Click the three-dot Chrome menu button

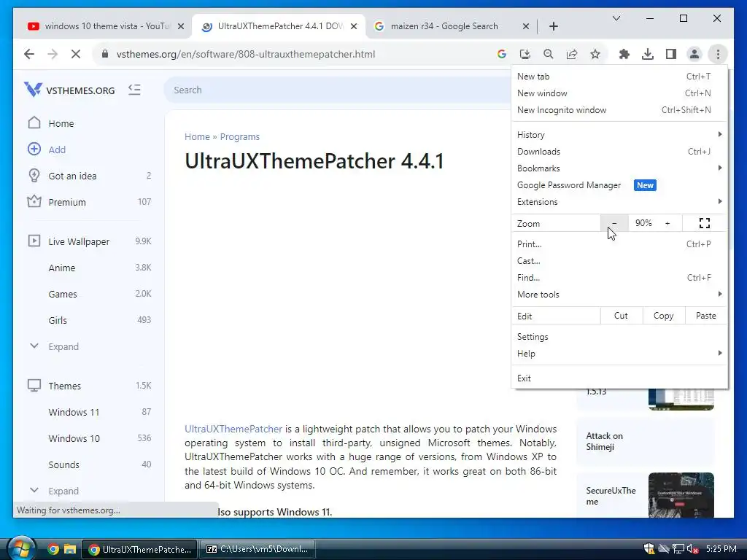click(x=718, y=54)
